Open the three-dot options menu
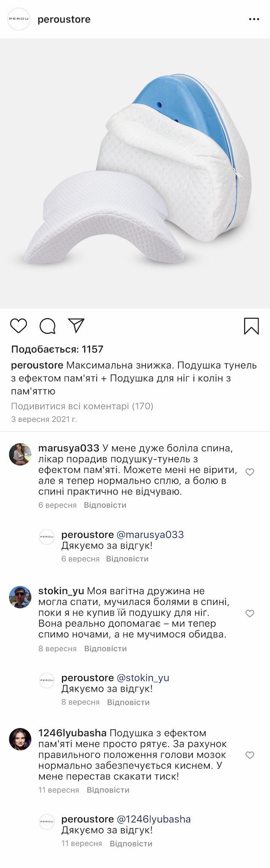The width and height of the screenshot is (270, 868). point(254,19)
